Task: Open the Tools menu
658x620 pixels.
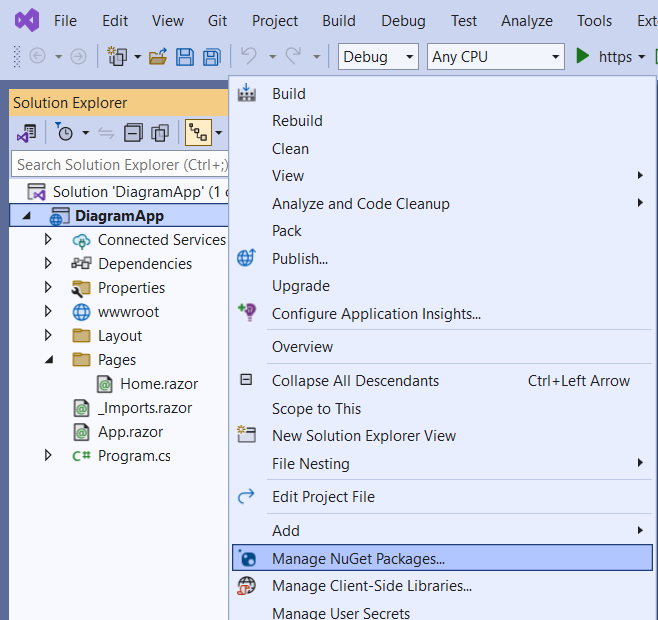Action: [594, 21]
